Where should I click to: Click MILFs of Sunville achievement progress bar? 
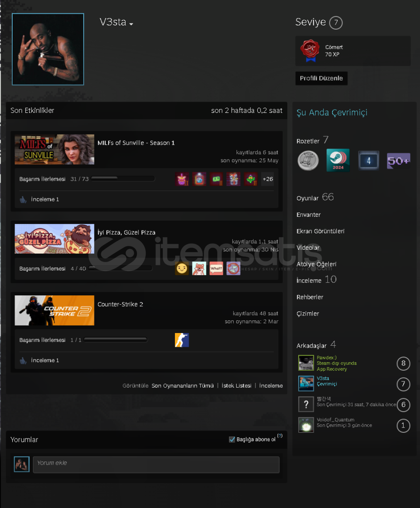click(x=123, y=179)
